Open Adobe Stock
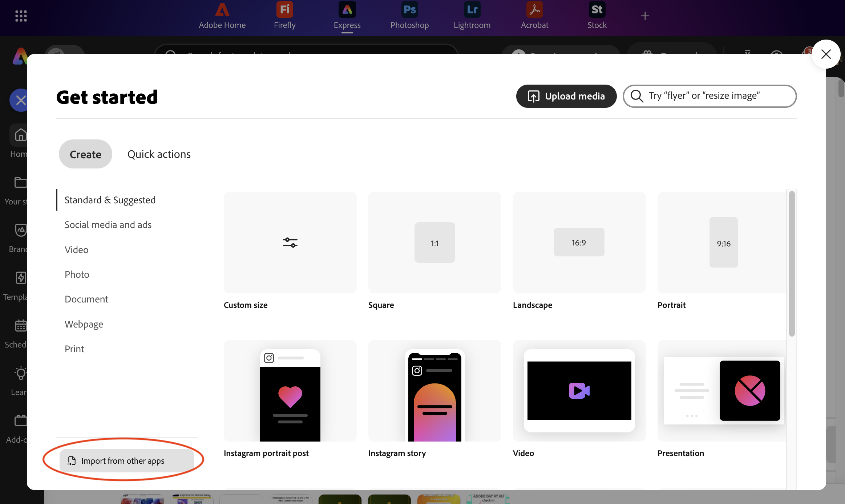The image size is (845, 504). tap(596, 16)
